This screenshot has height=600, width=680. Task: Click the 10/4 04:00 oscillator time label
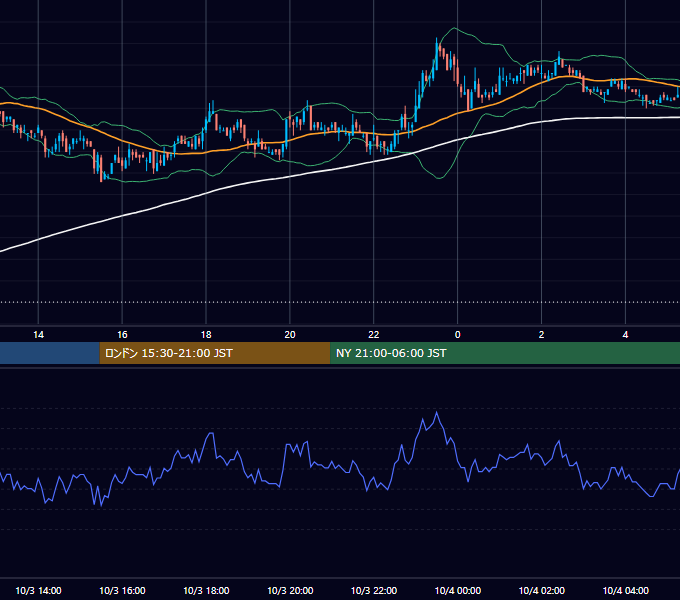tap(625, 590)
